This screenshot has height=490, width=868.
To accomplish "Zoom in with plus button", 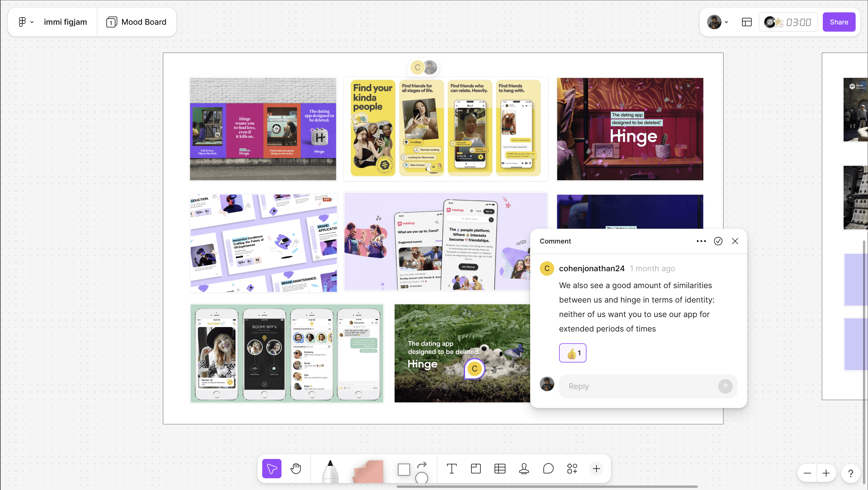I will [x=826, y=473].
